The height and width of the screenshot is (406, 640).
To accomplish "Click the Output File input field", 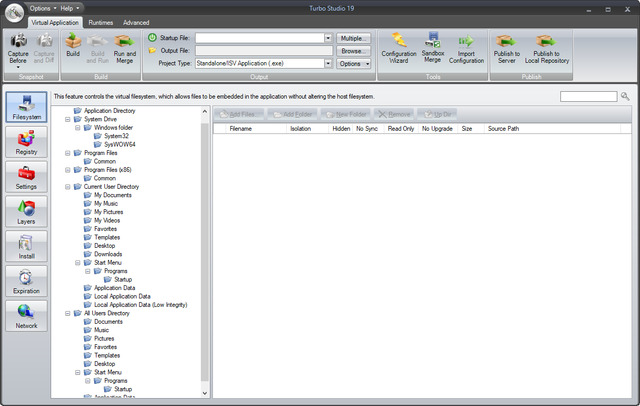I will [263, 50].
